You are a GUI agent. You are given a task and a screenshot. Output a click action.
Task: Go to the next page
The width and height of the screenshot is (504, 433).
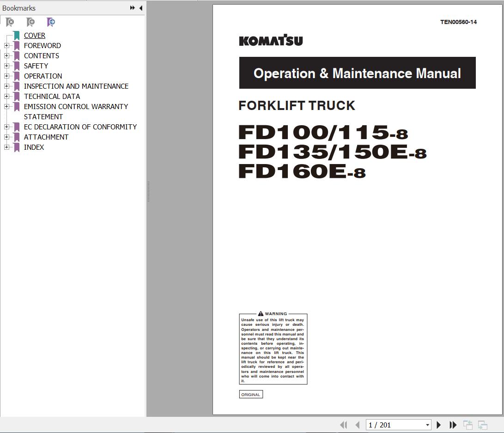[439, 425]
